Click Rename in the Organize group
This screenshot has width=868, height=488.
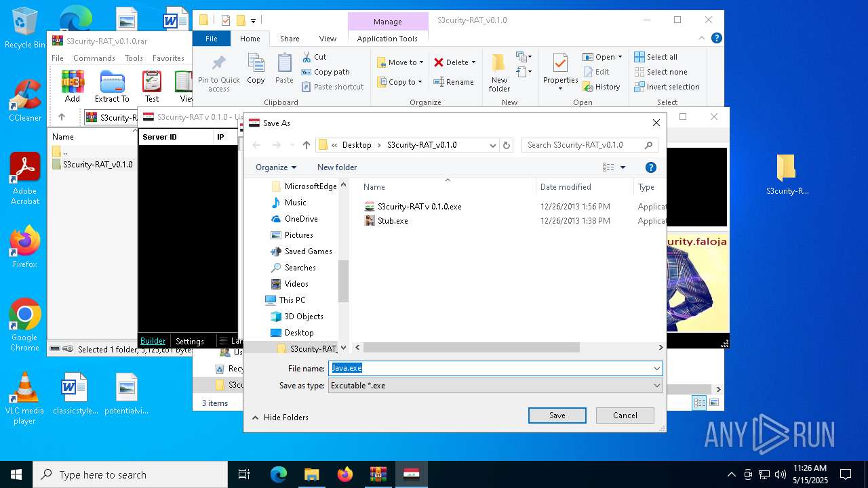[x=454, y=81]
